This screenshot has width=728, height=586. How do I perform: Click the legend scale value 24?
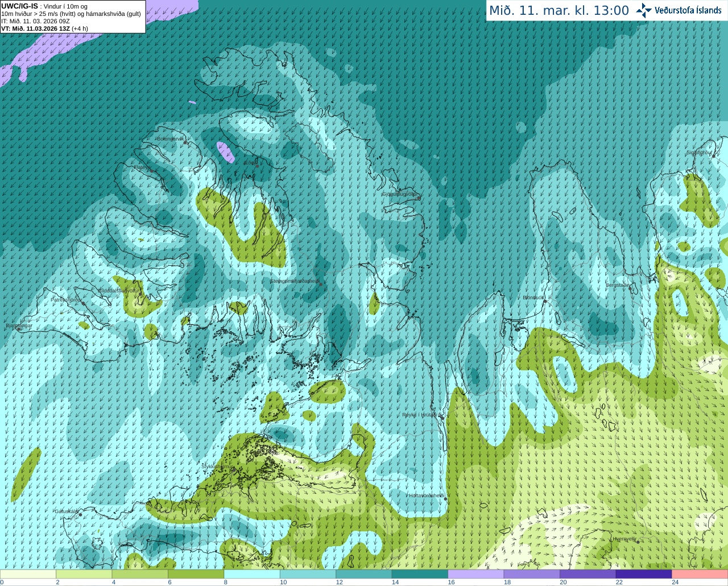click(675, 582)
